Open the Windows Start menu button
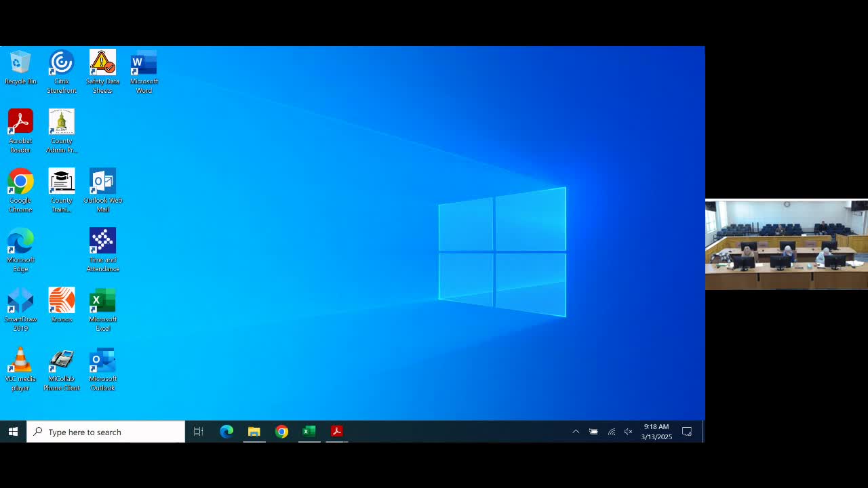The width and height of the screenshot is (868, 488). [13, 432]
